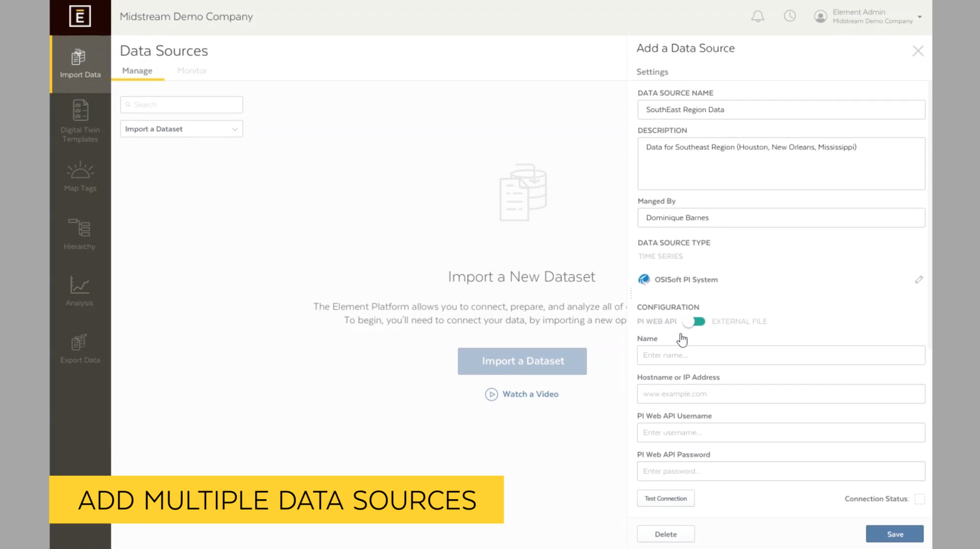
Task: Open the Watch a Video link
Action: point(530,394)
